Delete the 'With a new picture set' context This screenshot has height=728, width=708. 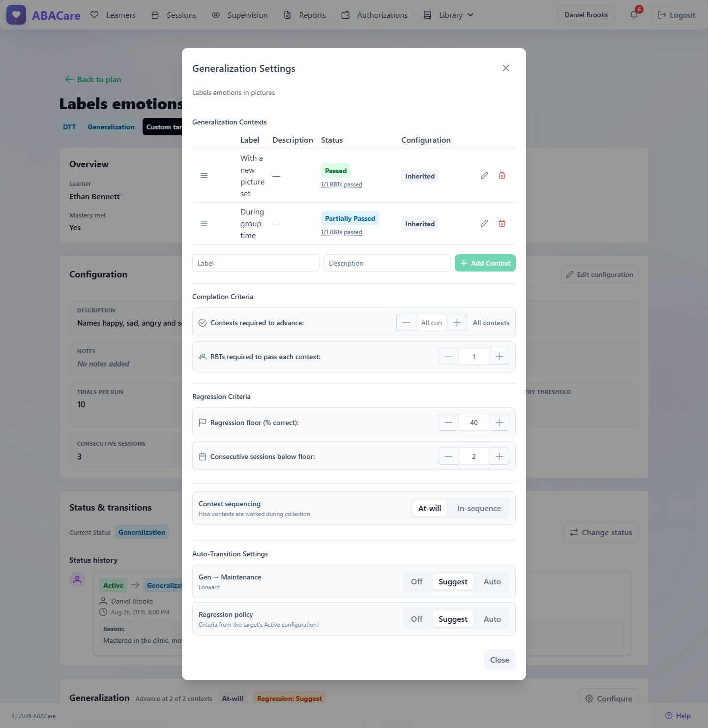point(502,176)
